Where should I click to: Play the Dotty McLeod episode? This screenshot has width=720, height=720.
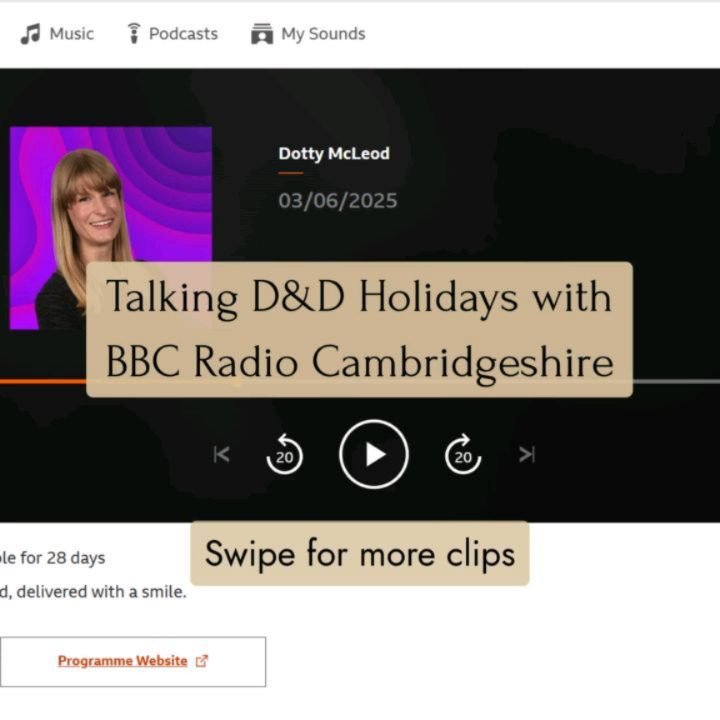point(374,454)
